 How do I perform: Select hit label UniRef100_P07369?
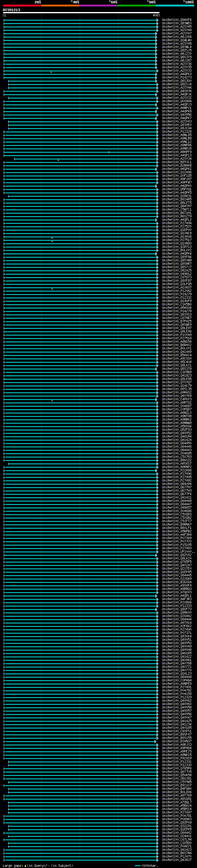tap(177, 538)
